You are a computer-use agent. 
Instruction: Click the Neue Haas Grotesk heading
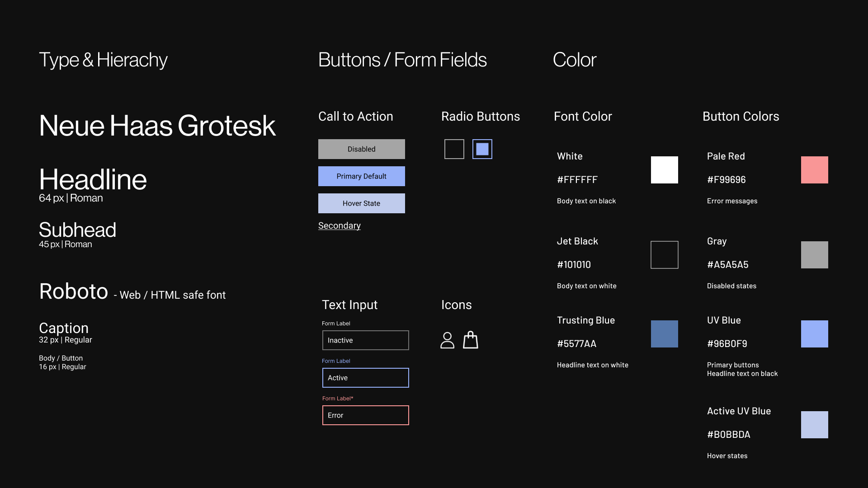click(x=157, y=126)
